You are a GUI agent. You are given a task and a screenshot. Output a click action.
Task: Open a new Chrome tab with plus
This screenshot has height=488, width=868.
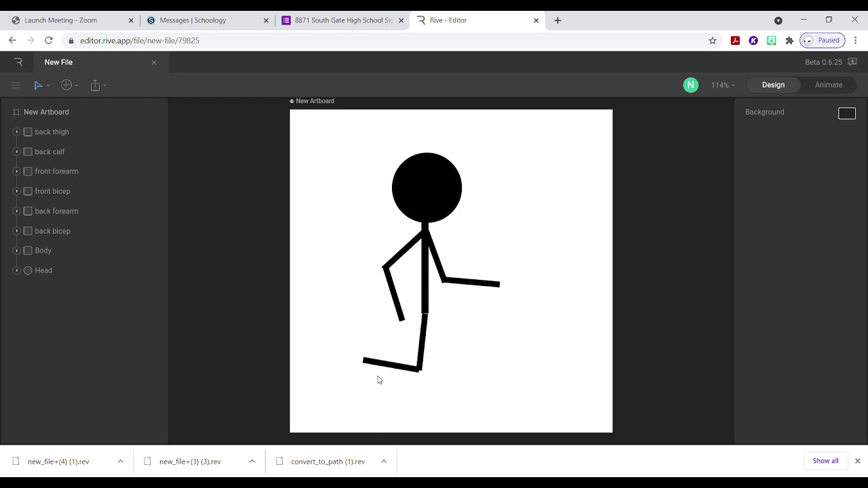557,20
